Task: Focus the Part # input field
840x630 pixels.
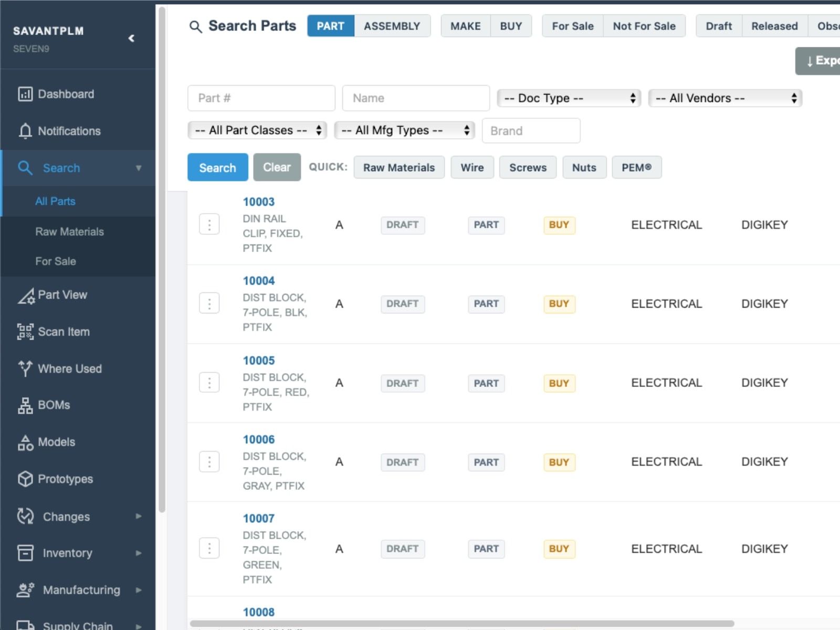Action: point(261,98)
